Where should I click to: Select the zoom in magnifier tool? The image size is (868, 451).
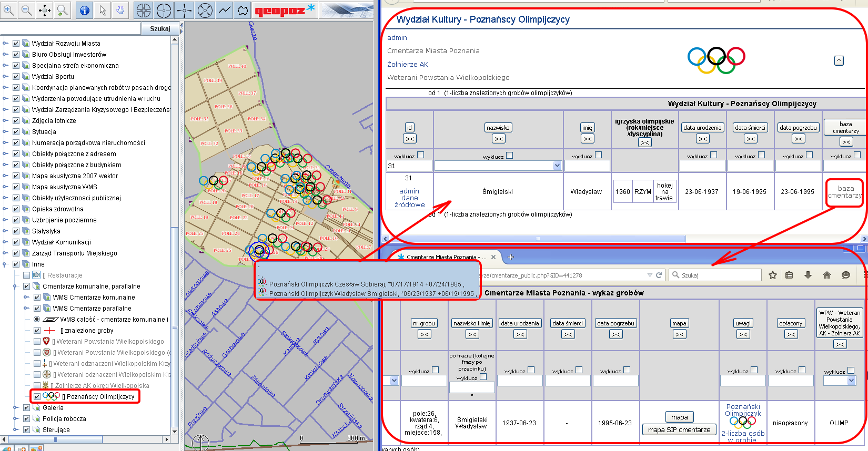[x=9, y=10]
